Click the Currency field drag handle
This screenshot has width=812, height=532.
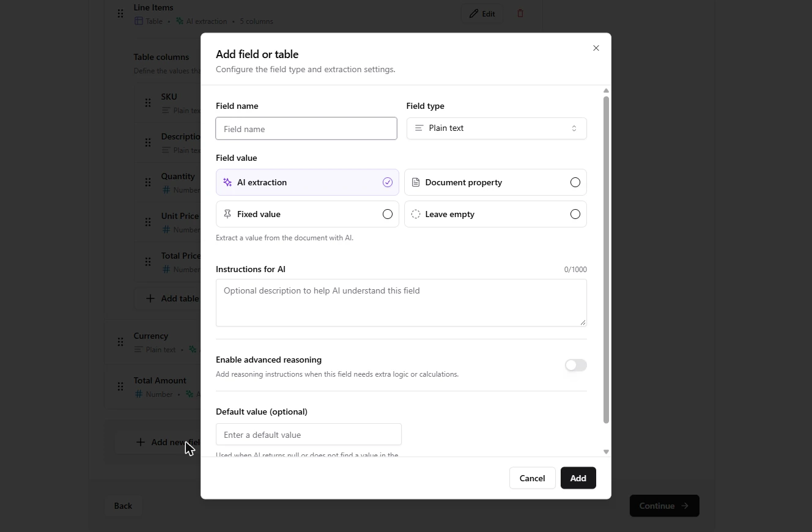[120, 342]
